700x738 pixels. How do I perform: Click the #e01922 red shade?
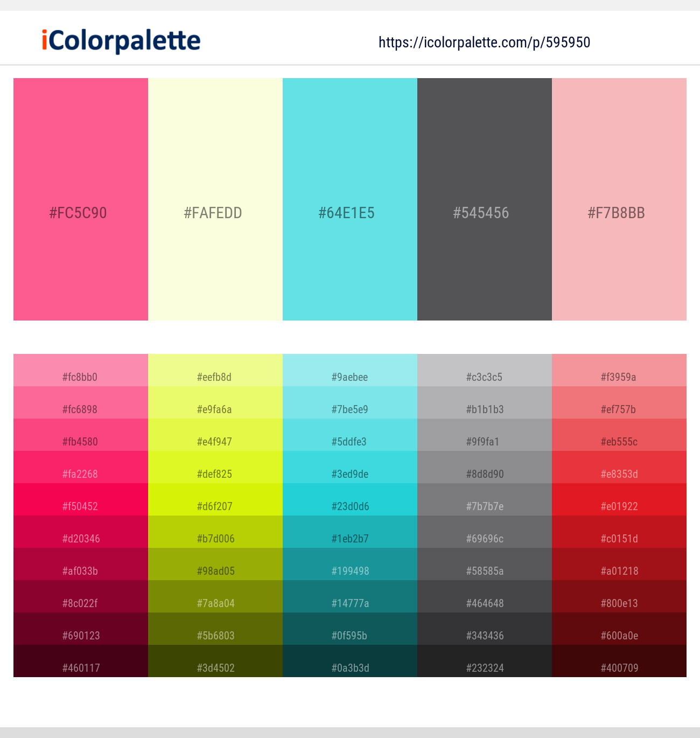point(619,499)
